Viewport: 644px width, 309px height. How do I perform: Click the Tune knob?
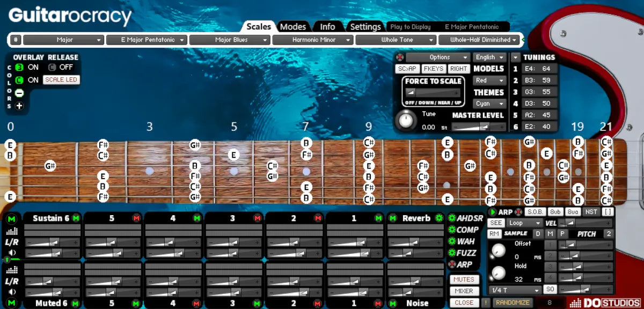pos(406,120)
